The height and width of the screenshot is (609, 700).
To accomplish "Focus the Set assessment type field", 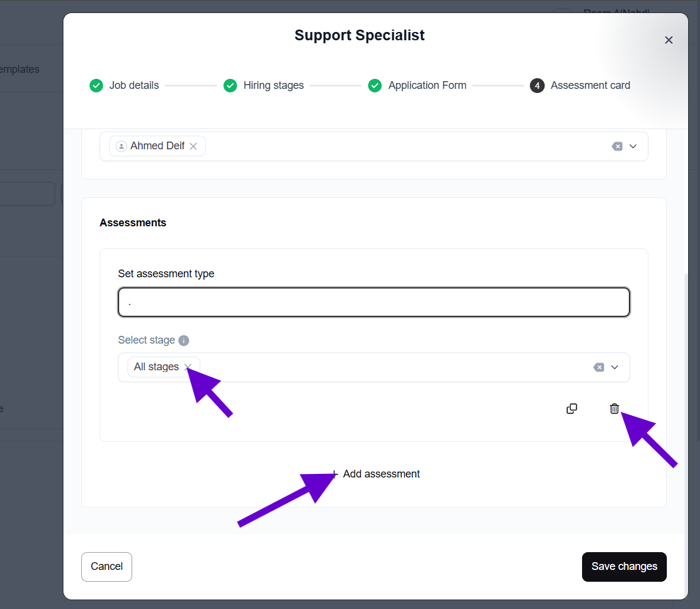I will click(x=373, y=303).
